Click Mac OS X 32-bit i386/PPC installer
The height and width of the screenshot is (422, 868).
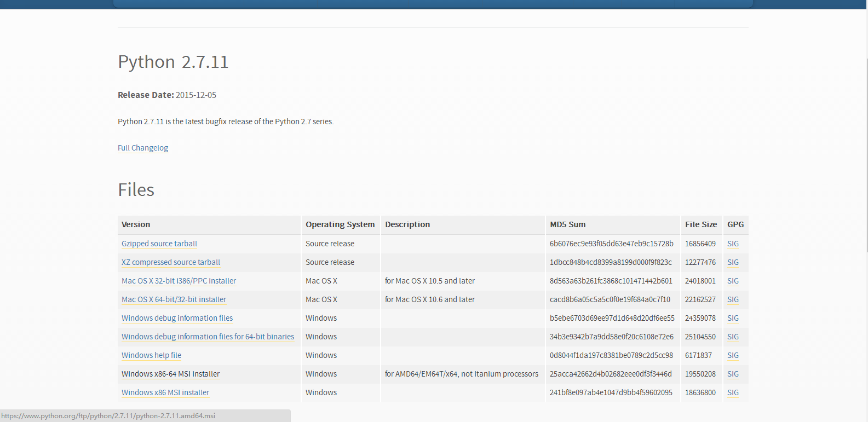(x=179, y=281)
